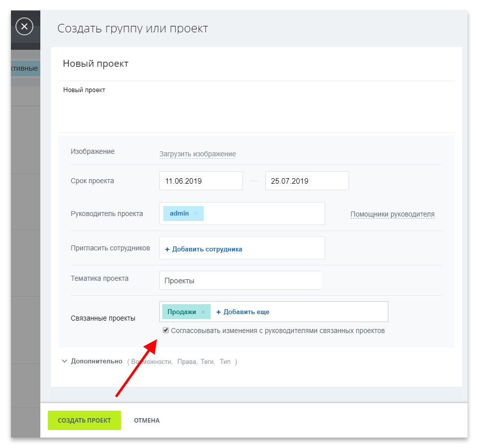Viewport: 478px width, 448px height.
Task: Click Тип in additional options
Action: click(225, 362)
